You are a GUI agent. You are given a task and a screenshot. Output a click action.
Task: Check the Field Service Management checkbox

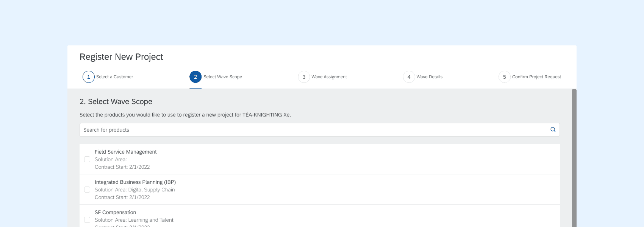(87, 159)
